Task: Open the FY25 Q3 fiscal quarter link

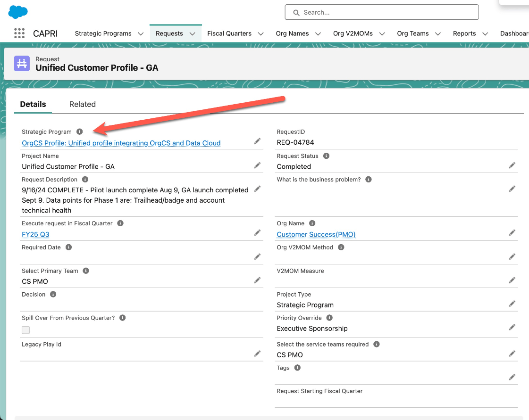Action: [35, 234]
